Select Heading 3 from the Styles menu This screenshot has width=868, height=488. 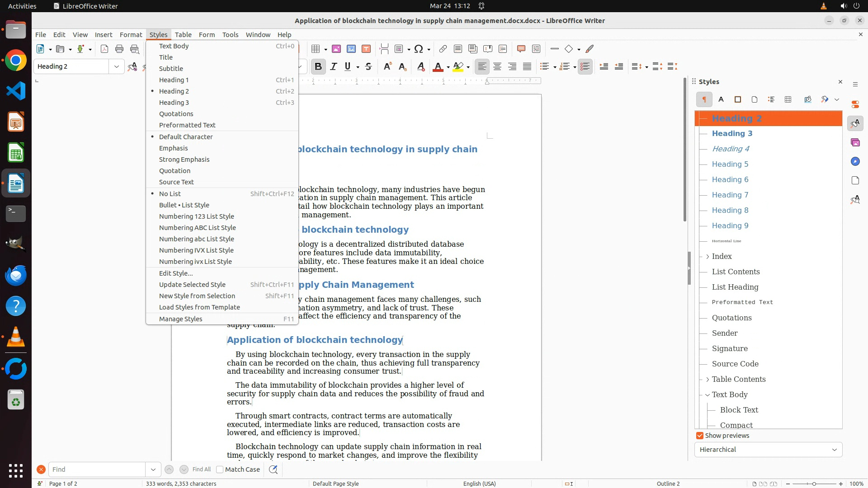174,103
